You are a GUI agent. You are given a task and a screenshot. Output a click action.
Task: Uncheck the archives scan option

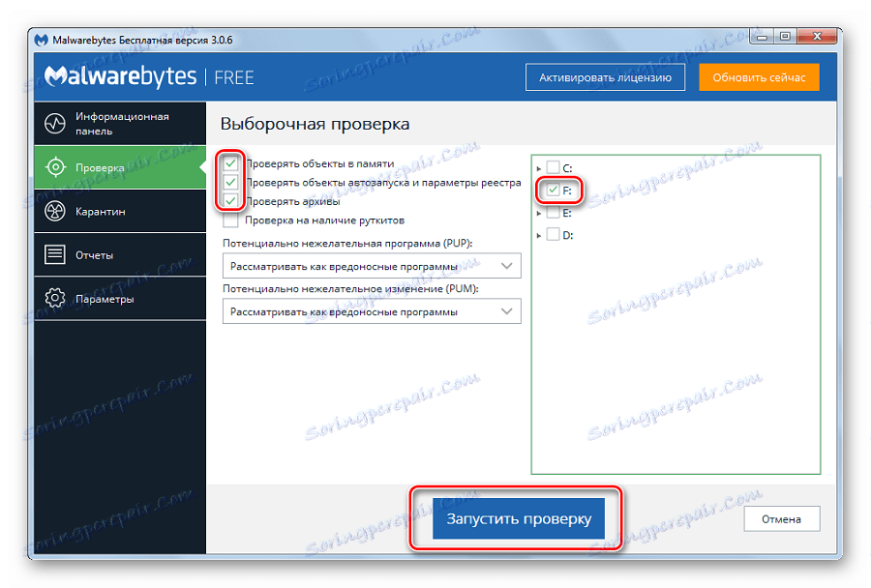(x=229, y=202)
